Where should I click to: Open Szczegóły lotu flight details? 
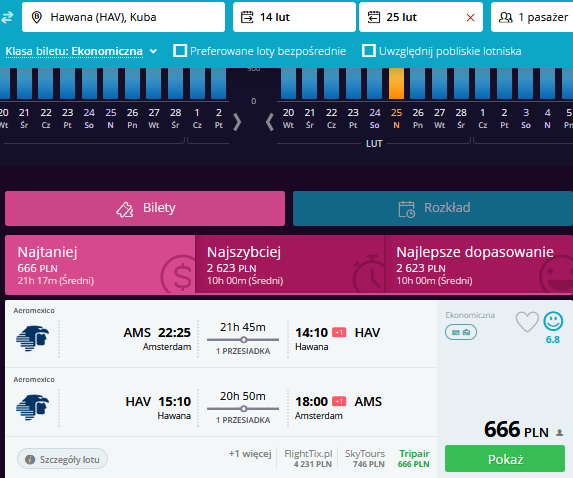click(62, 459)
